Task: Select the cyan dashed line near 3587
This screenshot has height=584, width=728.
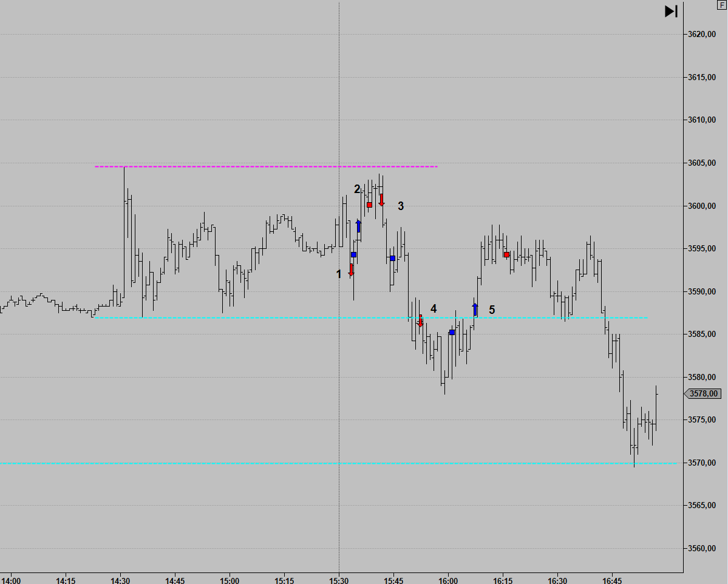Action: pyautogui.click(x=370, y=318)
